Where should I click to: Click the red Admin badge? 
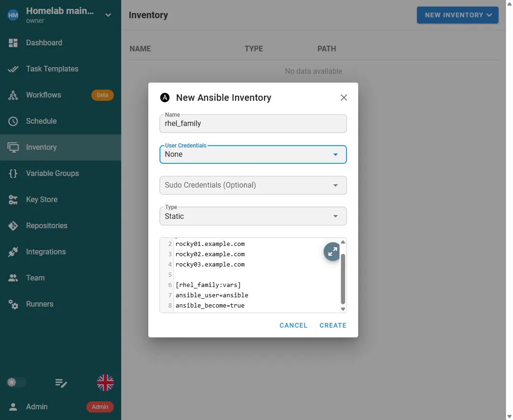coord(100,407)
